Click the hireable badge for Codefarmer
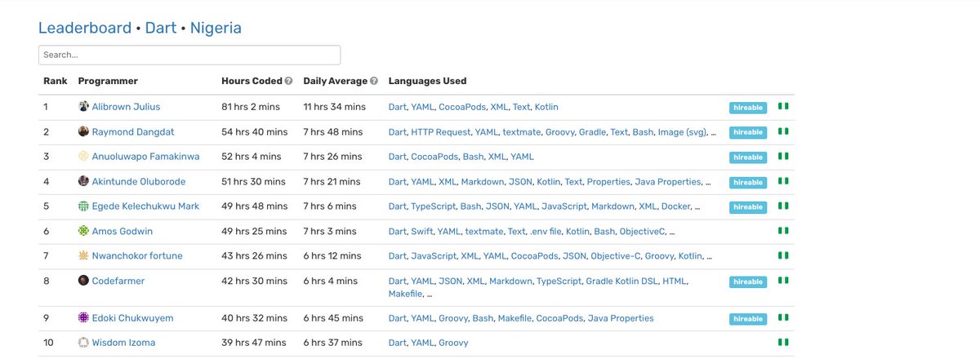 pos(748,282)
